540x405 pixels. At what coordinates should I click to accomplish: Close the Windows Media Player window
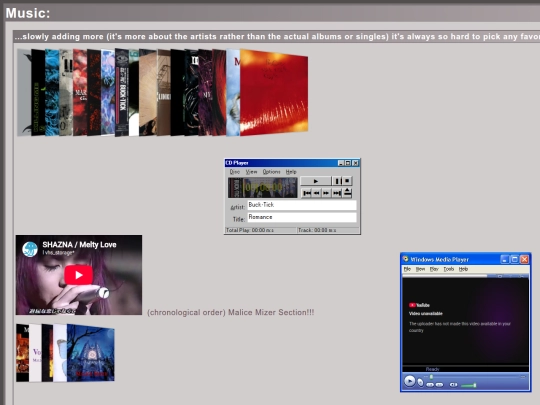pos(525,259)
